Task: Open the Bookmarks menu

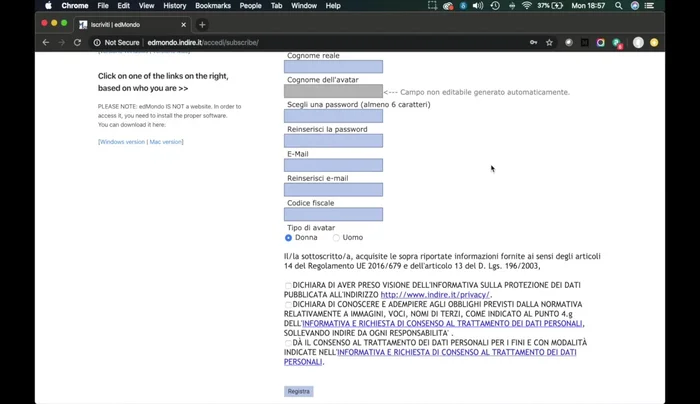Action: (x=212, y=6)
